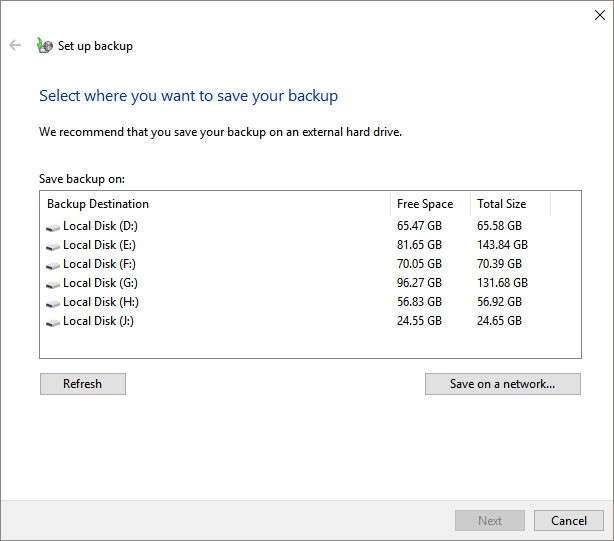Viewport: 614px width, 541px height.
Task: Click the Local Disk (D:) drive icon
Action: click(53, 227)
